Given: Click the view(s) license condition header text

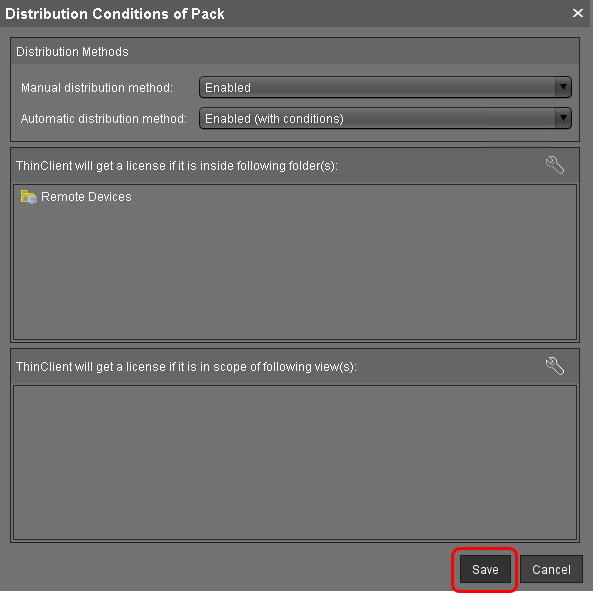Looking at the screenshot, I should 186,366.
